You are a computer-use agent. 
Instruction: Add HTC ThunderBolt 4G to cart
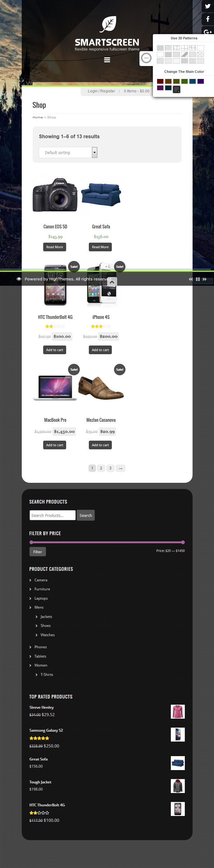tap(55, 350)
